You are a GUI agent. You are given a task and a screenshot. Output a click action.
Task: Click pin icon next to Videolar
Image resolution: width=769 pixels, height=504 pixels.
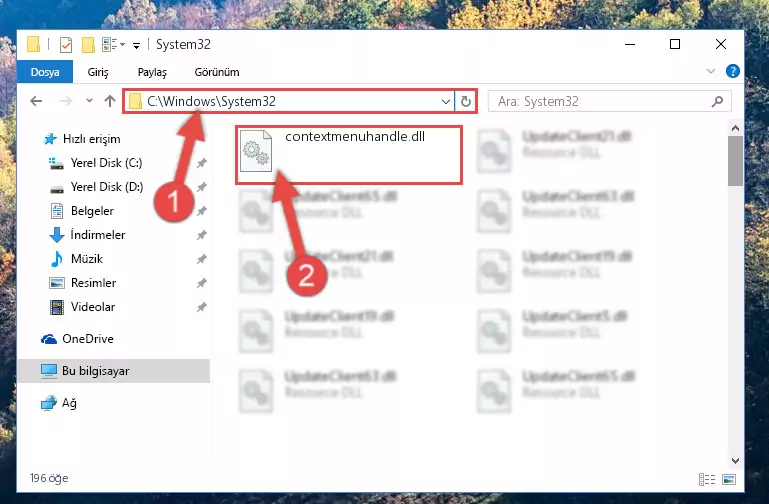[202, 307]
